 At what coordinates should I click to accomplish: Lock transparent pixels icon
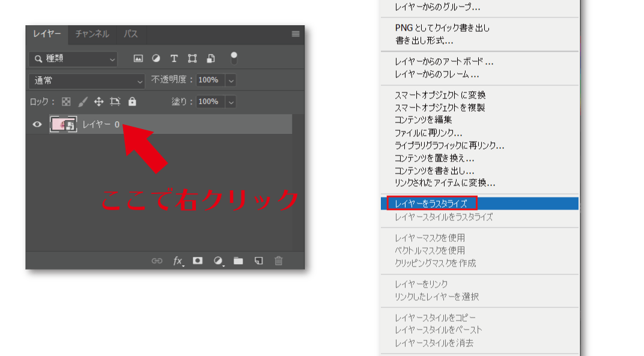[x=66, y=101]
